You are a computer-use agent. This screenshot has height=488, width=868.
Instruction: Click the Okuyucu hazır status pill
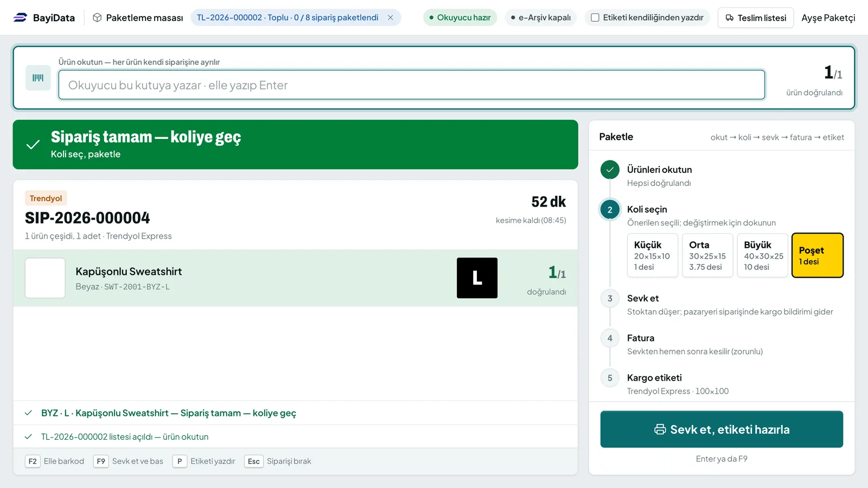tap(460, 17)
